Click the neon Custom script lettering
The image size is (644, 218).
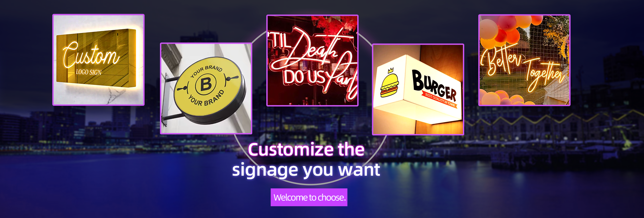pyautogui.click(x=91, y=54)
